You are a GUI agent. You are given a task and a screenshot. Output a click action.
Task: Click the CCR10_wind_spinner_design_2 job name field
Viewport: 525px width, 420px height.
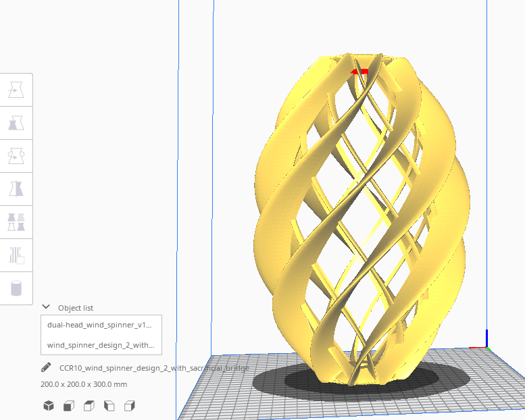(154, 368)
